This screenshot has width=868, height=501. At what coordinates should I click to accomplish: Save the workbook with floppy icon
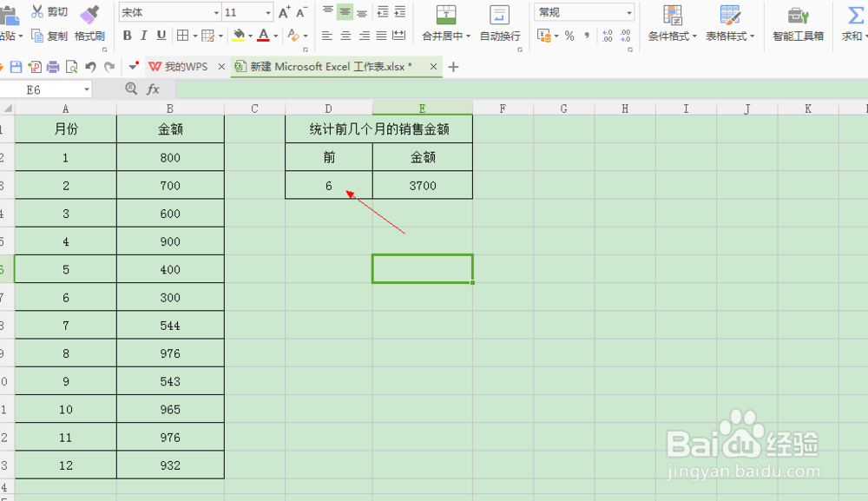pos(16,67)
